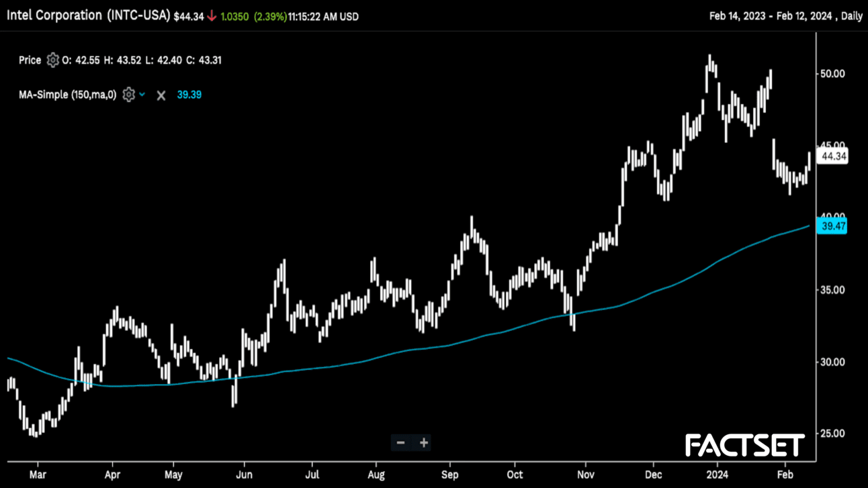
Task: Select Intel Corporation (INTC-USA) title
Action: tap(88, 15)
